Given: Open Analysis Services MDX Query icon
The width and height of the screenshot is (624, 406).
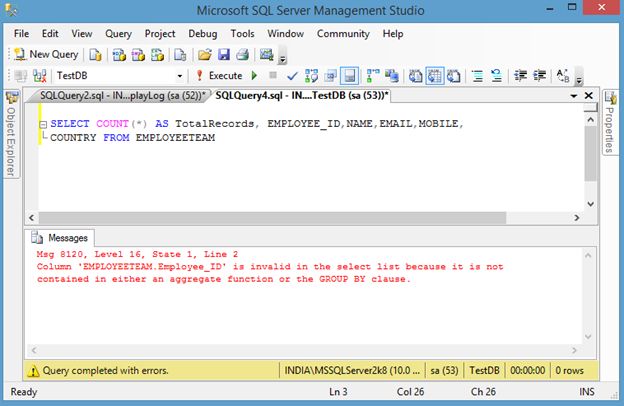Looking at the screenshot, I should click(x=119, y=55).
